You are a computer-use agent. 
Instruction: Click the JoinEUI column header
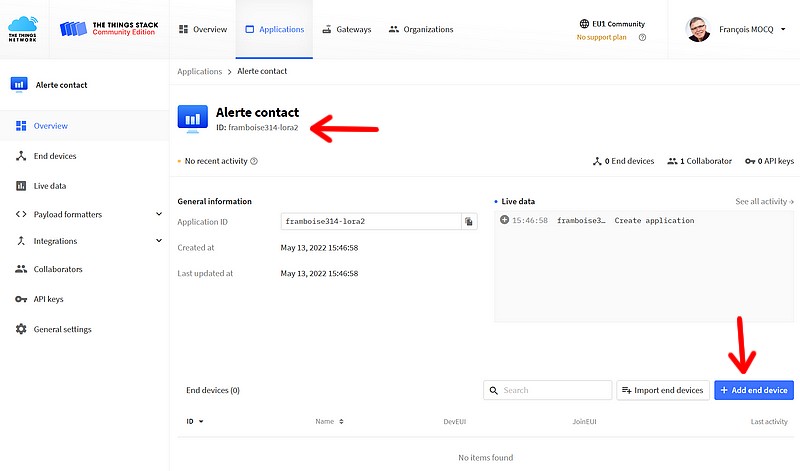584,422
